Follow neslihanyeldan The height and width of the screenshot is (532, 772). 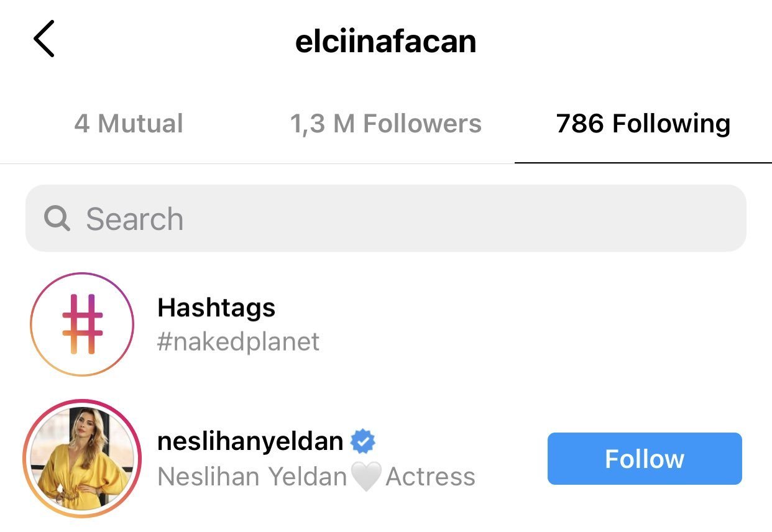pos(645,459)
